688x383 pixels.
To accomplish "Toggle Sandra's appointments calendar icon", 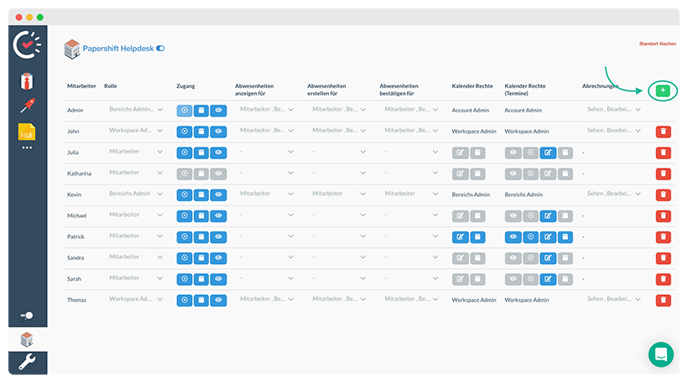I will pos(565,258).
